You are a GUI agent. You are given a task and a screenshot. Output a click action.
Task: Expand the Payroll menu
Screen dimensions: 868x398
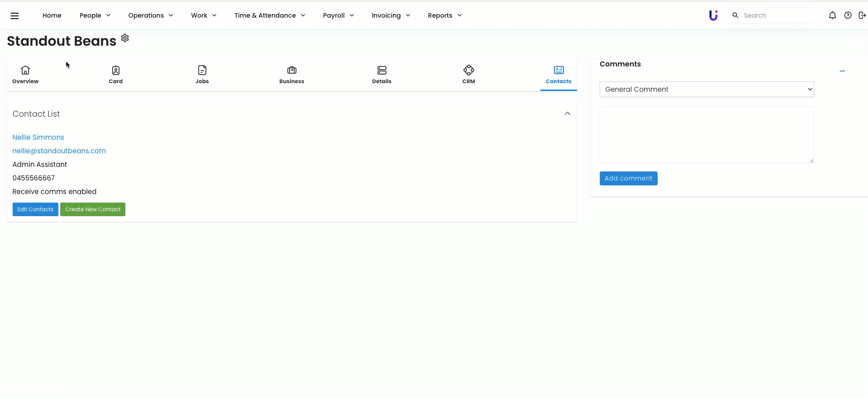click(x=338, y=15)
